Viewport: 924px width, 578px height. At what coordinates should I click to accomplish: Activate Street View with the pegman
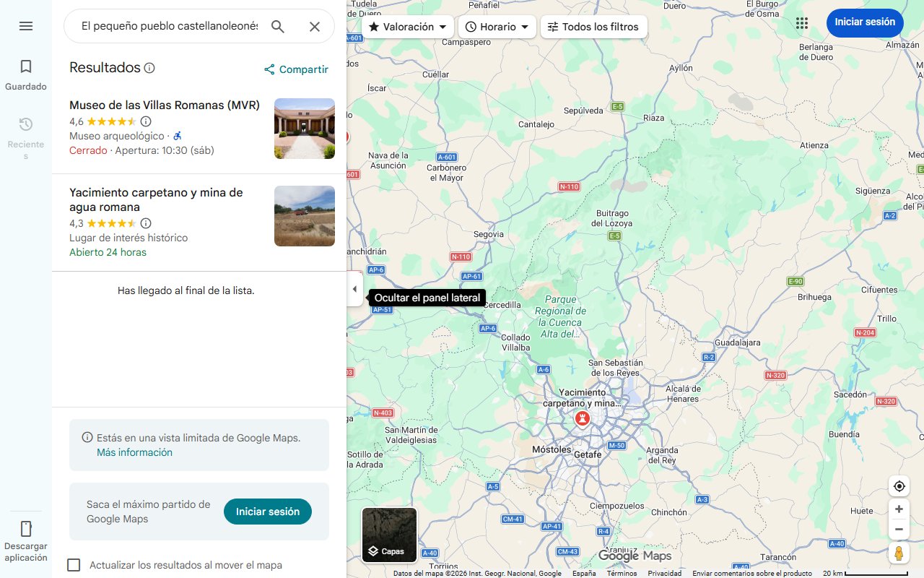coord(899,553)
